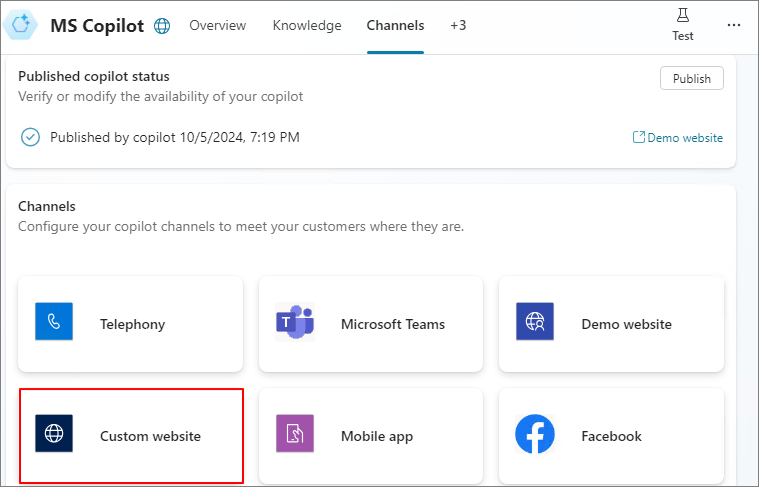759x487 pixels.
Task: Click the globe icon beside MS Copilot
Action: coord(162,26)
